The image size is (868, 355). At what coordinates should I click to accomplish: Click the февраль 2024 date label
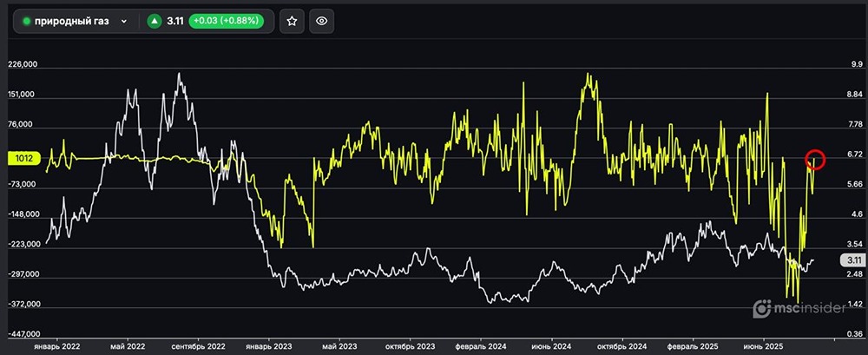[x=481, y=346]
